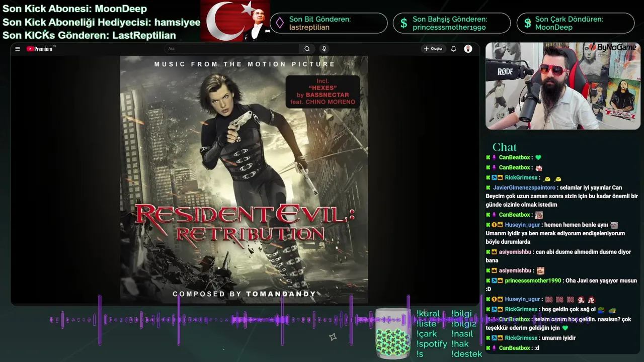
Task: Click the YouTube search field
Action: (232, 49)
